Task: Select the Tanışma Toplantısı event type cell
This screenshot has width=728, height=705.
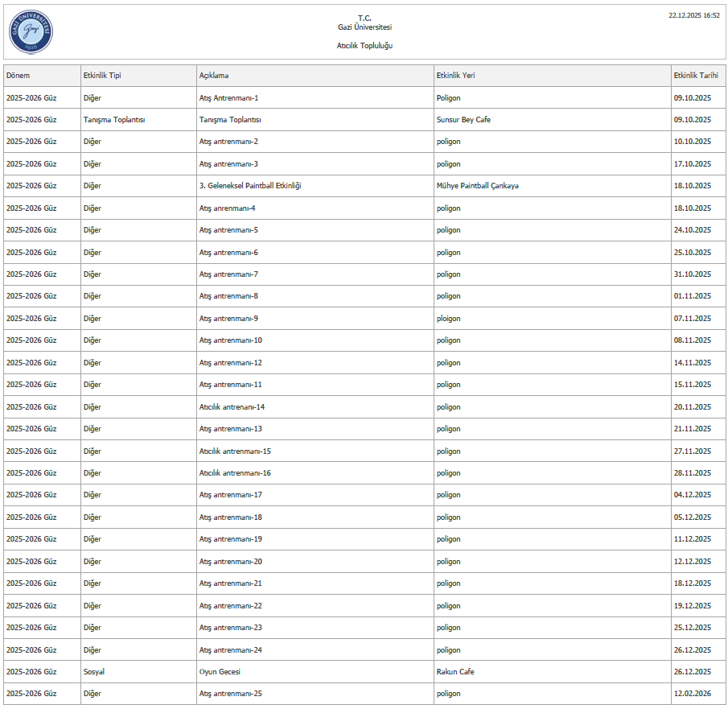Action: coord(114,120)
